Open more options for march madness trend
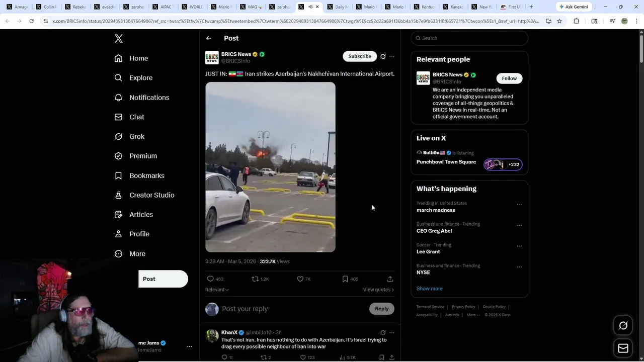644x362 pixels. pyautogui.click(x=519, y=205)
